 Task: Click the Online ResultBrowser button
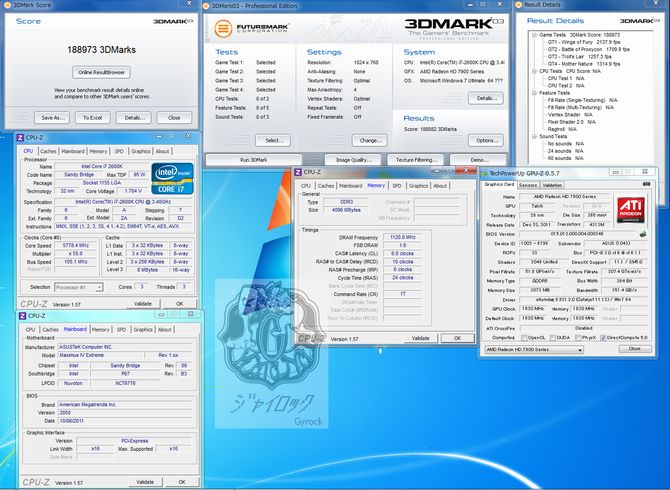click(101, 72)
